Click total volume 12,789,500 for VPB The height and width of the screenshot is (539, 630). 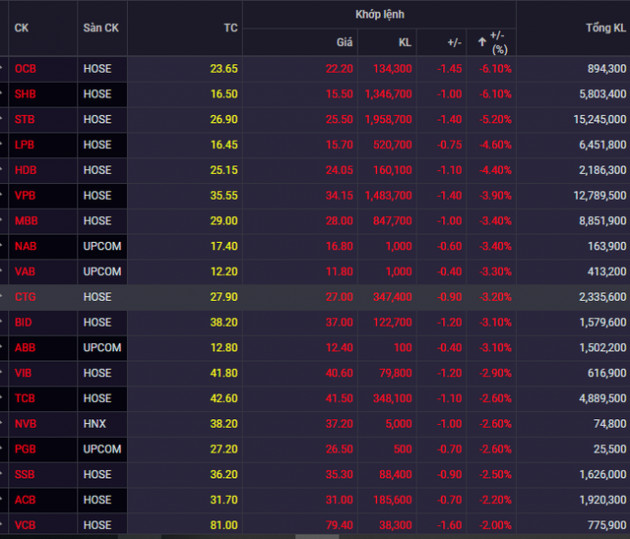[599, 195]
